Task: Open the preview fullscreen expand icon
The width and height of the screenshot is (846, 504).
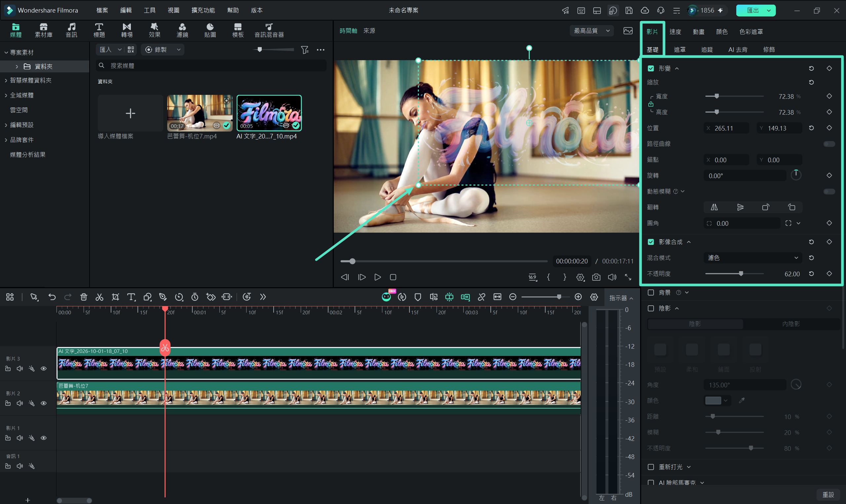Action: pyautogui.click(x=628, y=277)
